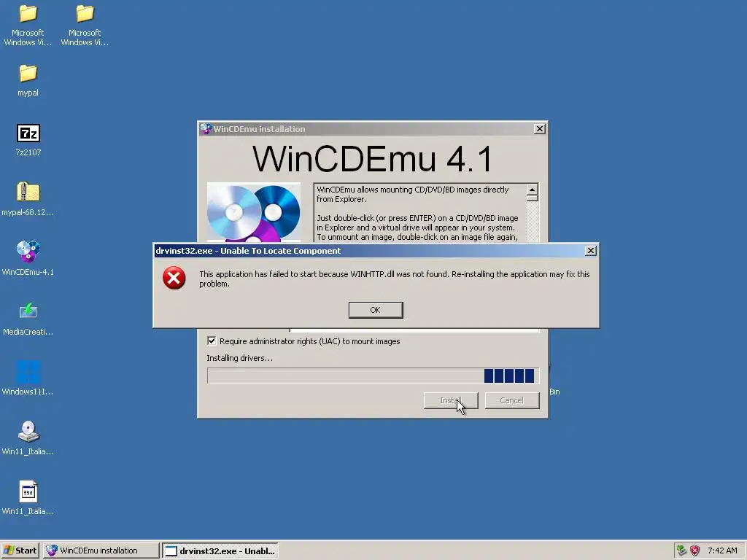Image resolution: width=747 pixels, height=560 pixels.
Task: Click the Recycle Bin label behind installer
Action: pyautogui.click(x=554, y=392)
